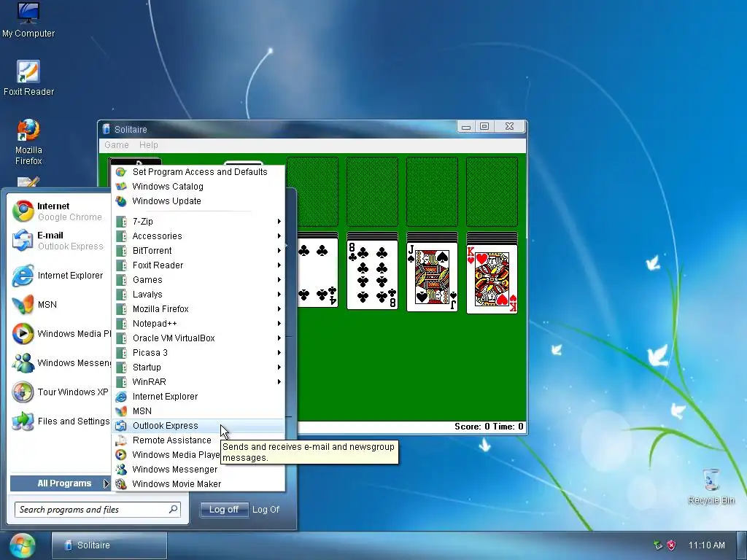Click the King of Hearts card

click(492, 279)
